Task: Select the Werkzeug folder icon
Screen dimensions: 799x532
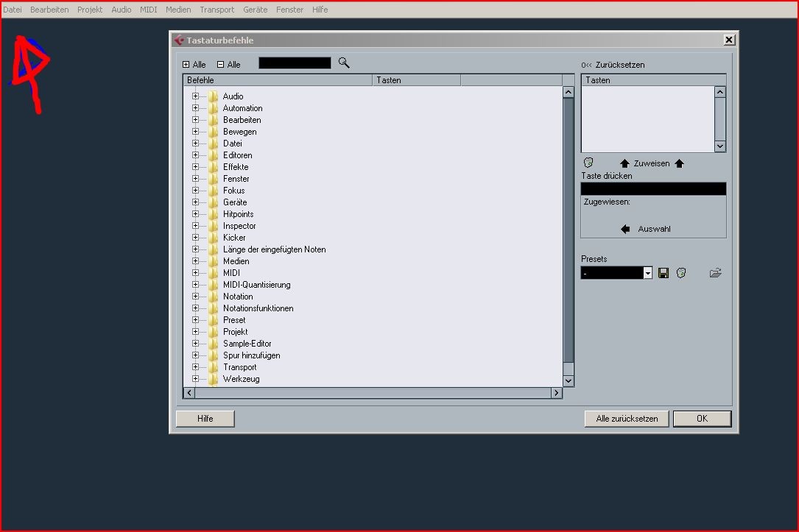Action: tap(213, 379)
